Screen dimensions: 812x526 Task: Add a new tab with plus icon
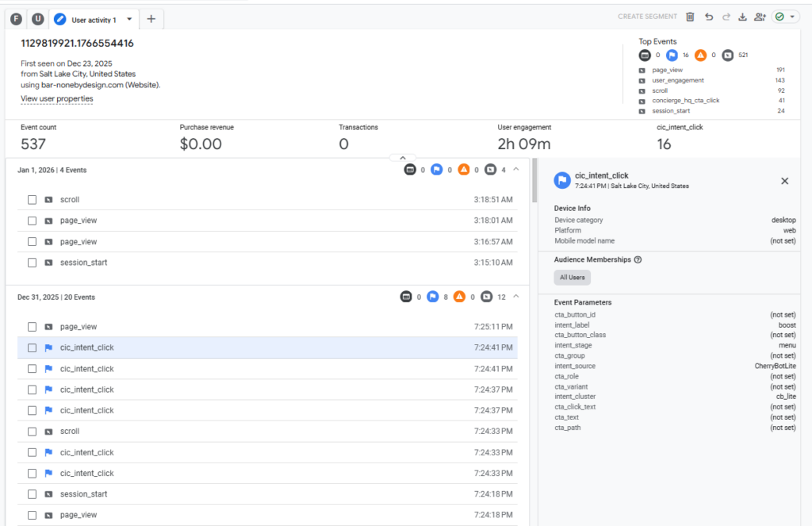[x=151, y=18]
